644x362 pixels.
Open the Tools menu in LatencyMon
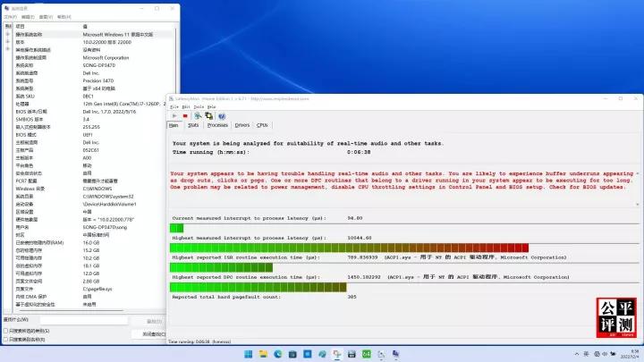tap(197, 105)
